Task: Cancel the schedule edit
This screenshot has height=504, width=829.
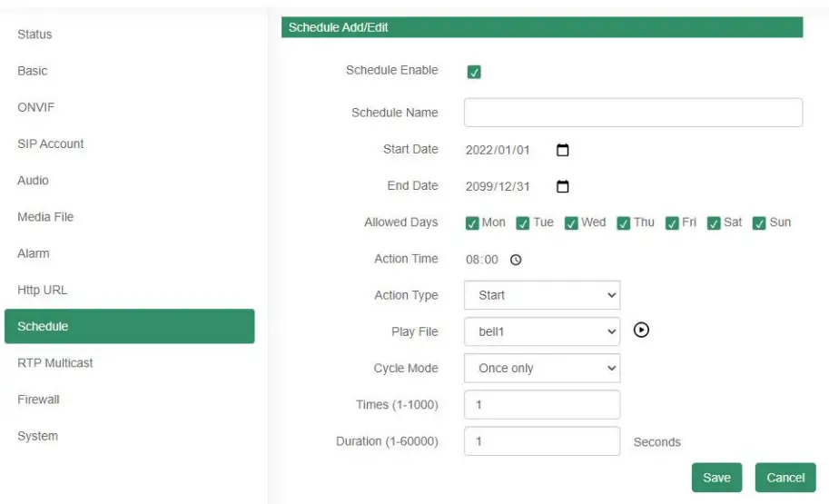Action: (785, 478)
